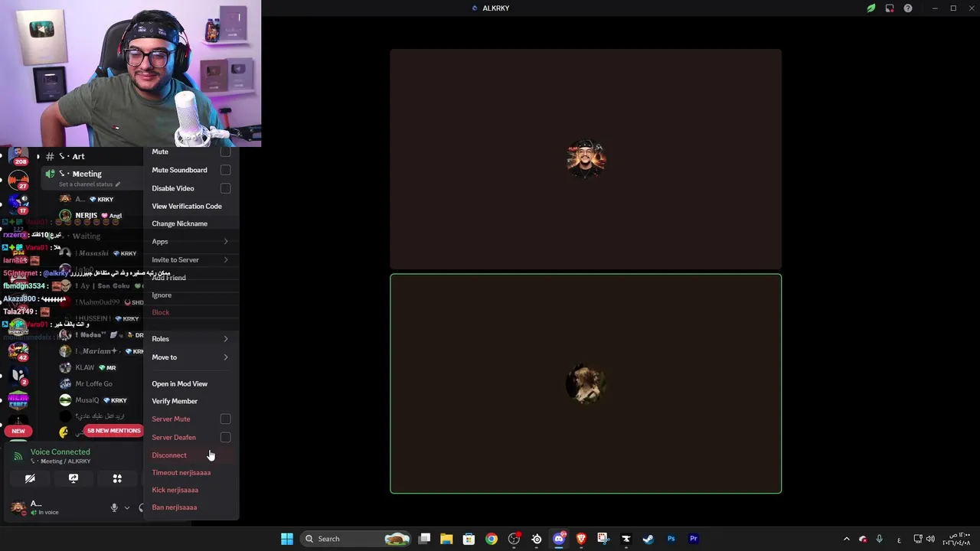Expand the Apps submenu
This screenshot has height=551, width=980.
tap(191, 241)
